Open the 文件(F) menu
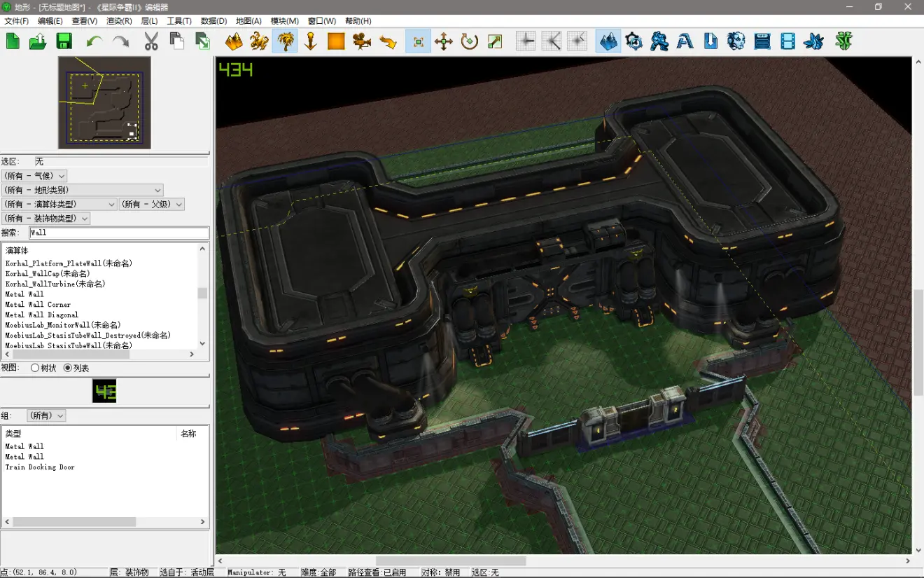This screenshot has height=578, width=924. [x=16, y=21]
